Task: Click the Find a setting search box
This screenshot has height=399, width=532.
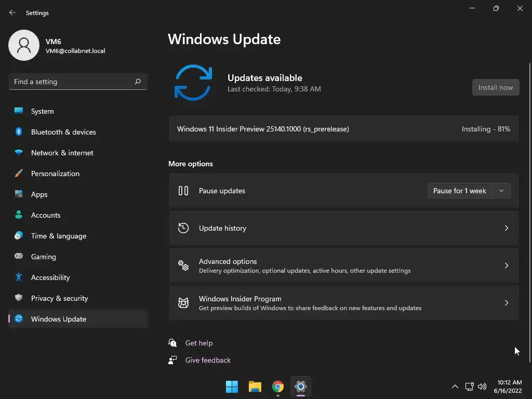Action: pyautogui.click(x=78, y=82)
